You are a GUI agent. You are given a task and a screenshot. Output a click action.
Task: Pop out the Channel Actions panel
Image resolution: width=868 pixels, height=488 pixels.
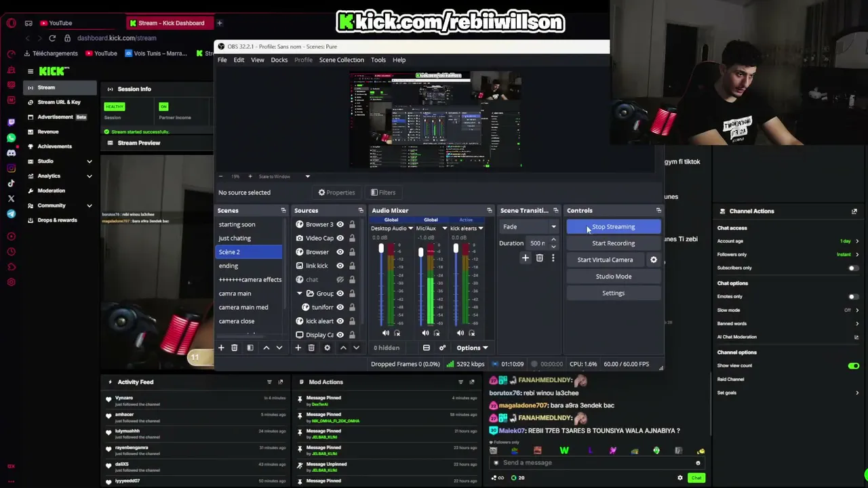pos(854,211)
